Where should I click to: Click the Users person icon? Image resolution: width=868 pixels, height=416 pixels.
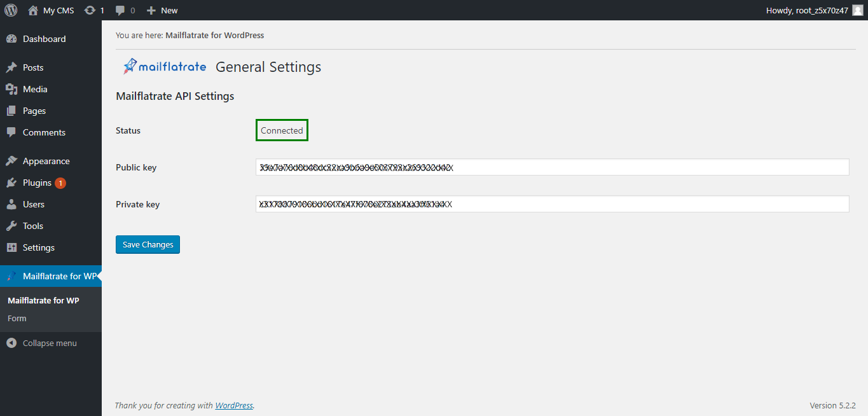point(11,204)
